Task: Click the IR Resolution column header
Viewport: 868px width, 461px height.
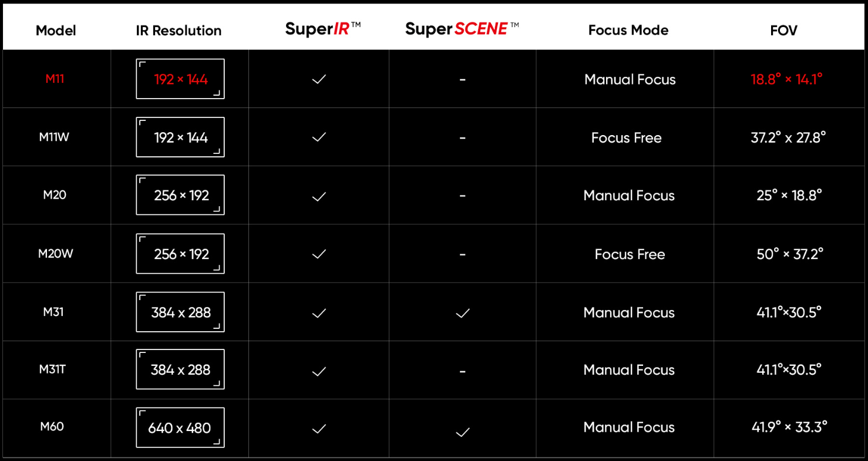Action: pos(179,31)
